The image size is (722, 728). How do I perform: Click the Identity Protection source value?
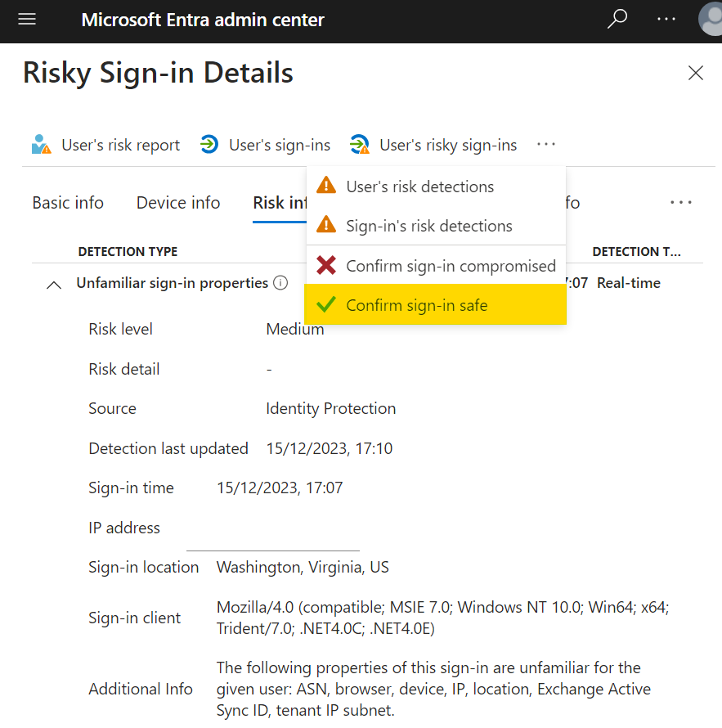coord(331,408)
